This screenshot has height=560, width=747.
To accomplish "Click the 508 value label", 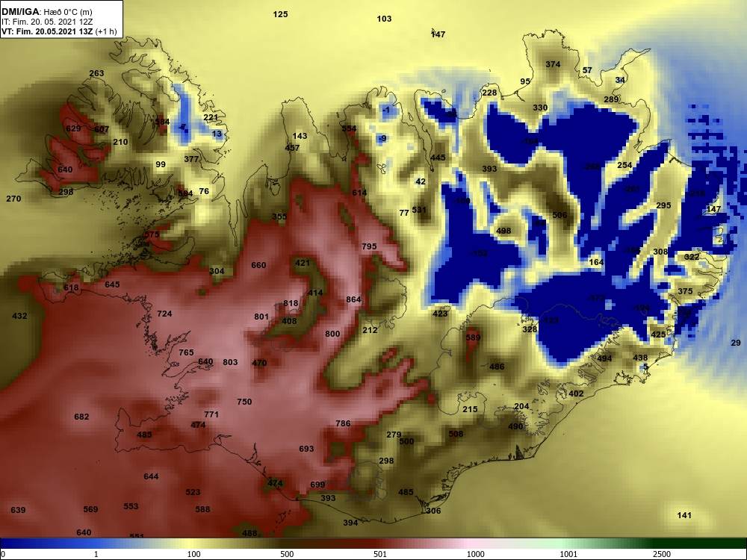I will (456, 434).
